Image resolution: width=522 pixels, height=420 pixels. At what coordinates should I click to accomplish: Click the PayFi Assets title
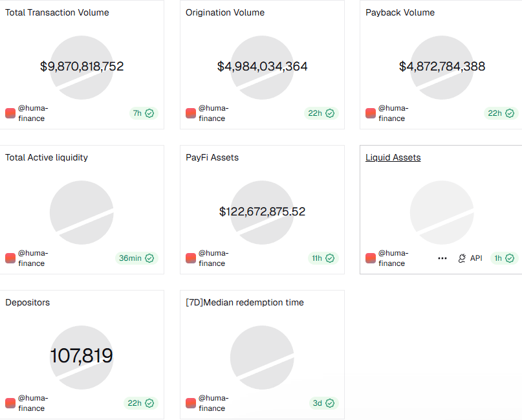click(212, 157)
